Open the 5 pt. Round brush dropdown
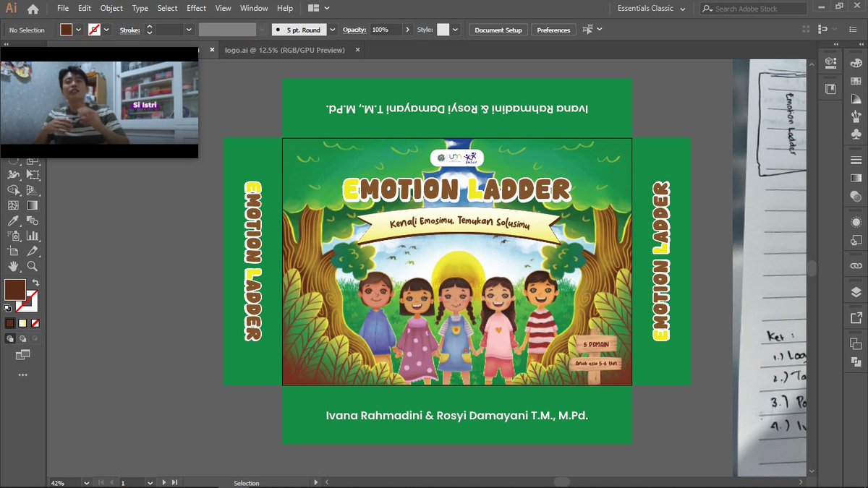868x488 pixels. pyautogui.click(x=333, y=30)
